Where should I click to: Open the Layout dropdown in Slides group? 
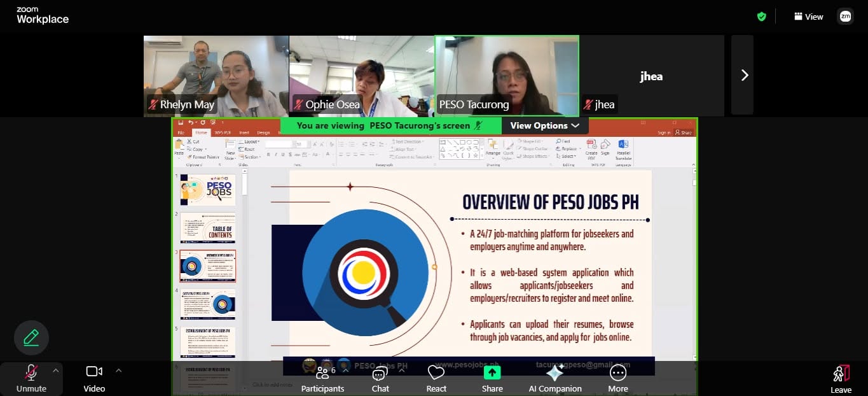tap(249, 141)
